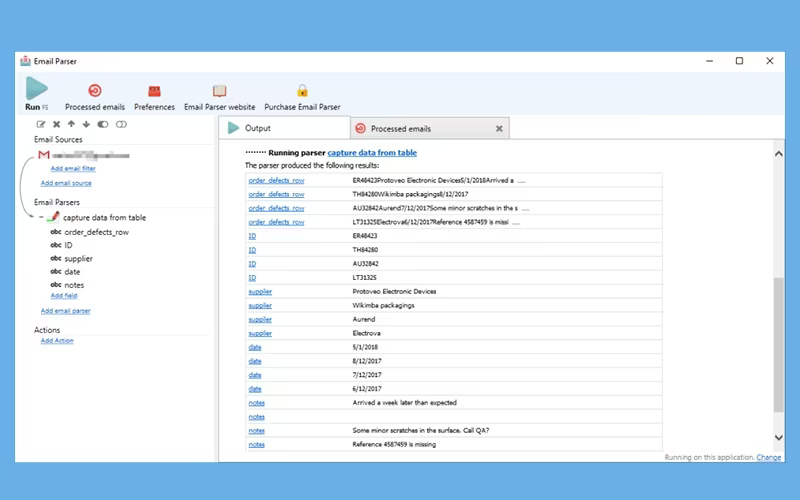The image size is (800, 500).
Task: Click scroll down arrow in output pane
Action: (779, 438)
